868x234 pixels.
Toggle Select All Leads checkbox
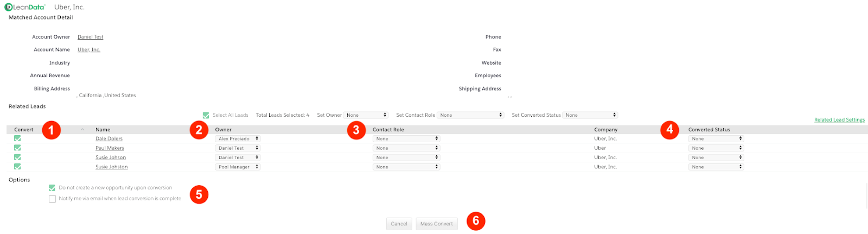(x=206, y=115)
